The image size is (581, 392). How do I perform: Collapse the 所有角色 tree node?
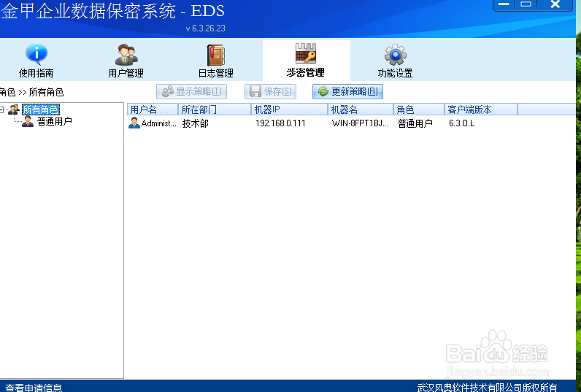click(2, 109)
